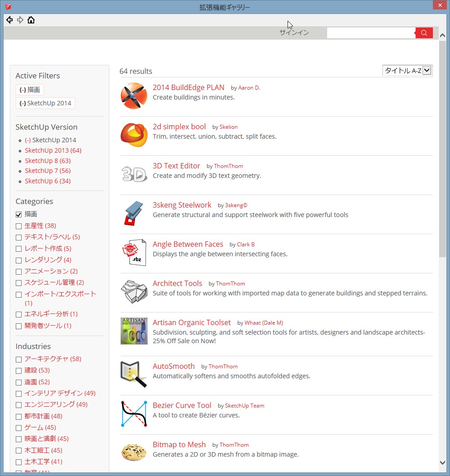
Task: Check the レポート作成 (5) checkbox
Action: coord(19,249)
